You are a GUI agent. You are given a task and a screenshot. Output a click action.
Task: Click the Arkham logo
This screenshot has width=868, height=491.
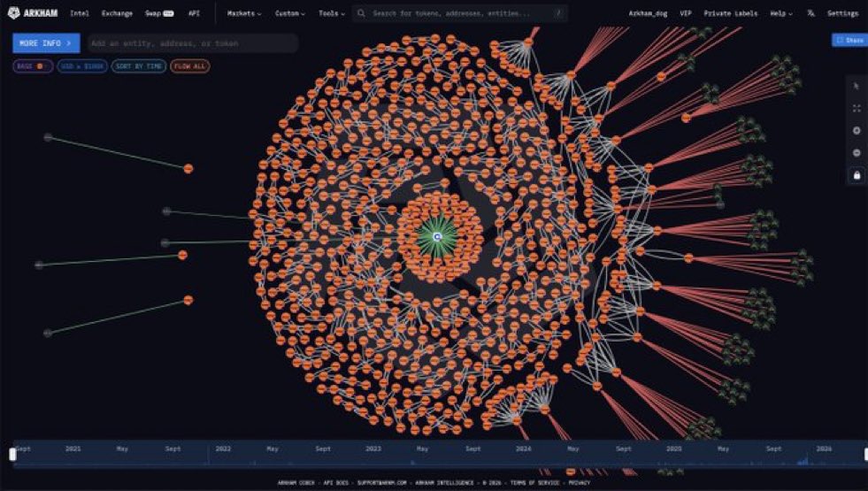pyautogui.click(x=33, y=13)
